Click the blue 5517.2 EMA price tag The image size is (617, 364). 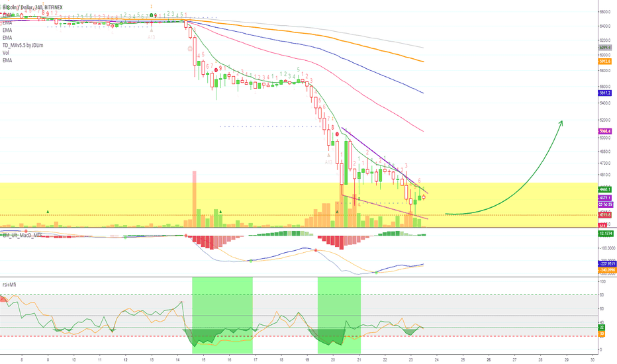tap(605, 93)
